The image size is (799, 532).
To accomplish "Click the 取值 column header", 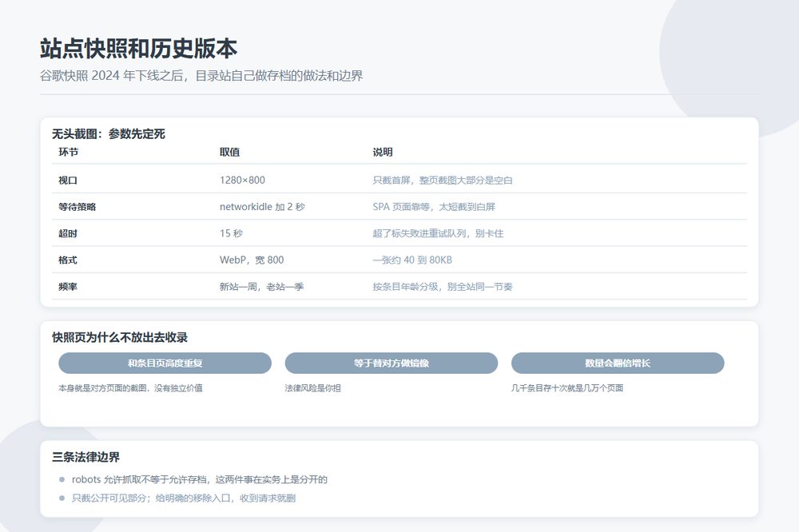I will [x=229, y=152].
